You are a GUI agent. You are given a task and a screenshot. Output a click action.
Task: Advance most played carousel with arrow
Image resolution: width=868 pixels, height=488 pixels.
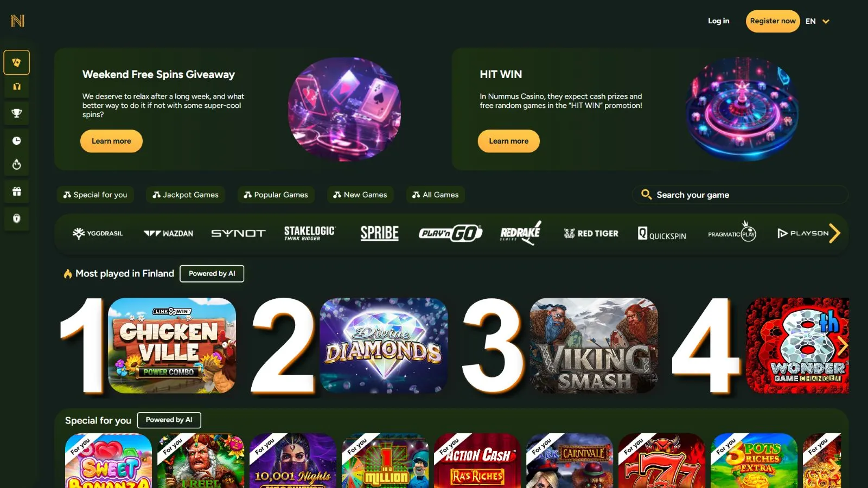[843, 345]
